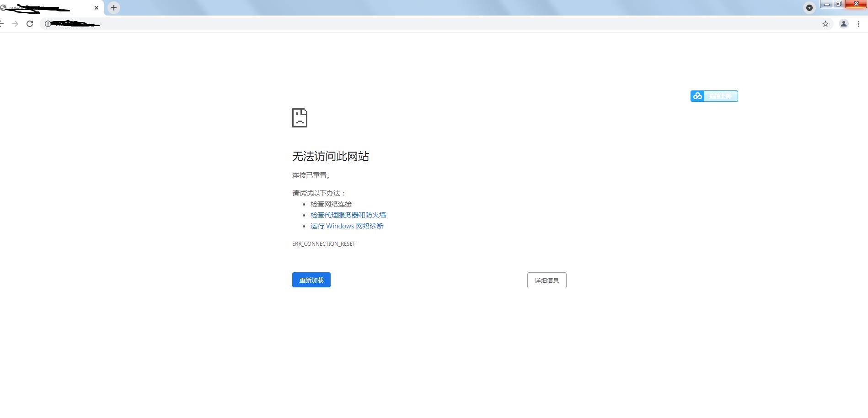Click the 运行 Windows 网络诊断 link
The image size is (868, 418).
point(347,226)
